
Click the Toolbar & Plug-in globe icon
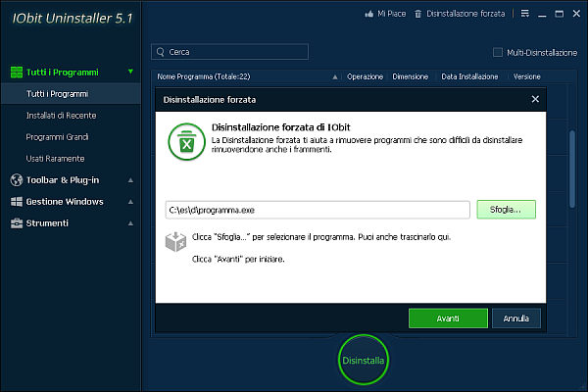[17, 180]
